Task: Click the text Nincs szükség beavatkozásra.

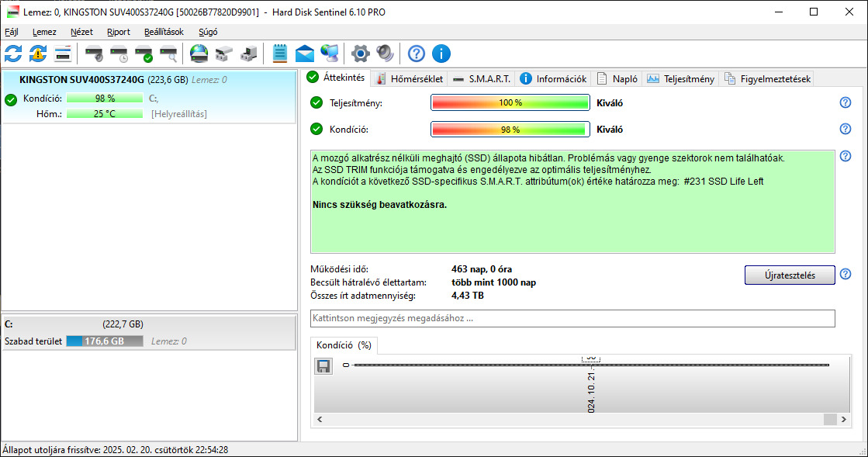Action: click(380, 204)
